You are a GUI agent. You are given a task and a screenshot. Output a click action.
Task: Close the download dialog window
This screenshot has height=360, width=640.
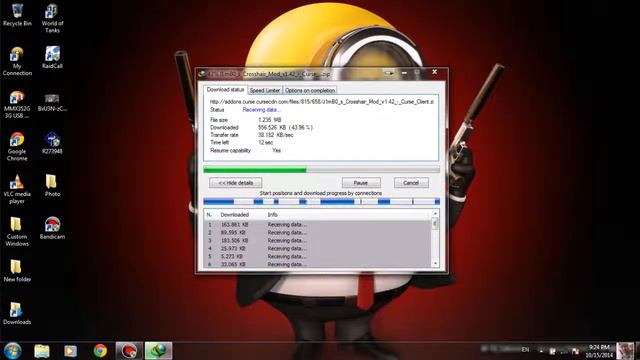coord(435,72)
